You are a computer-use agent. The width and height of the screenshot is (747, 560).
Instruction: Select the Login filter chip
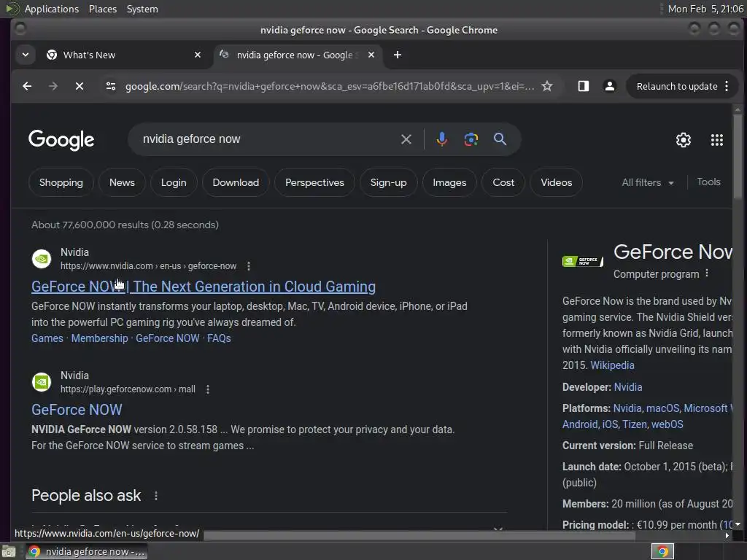(174, 182)
